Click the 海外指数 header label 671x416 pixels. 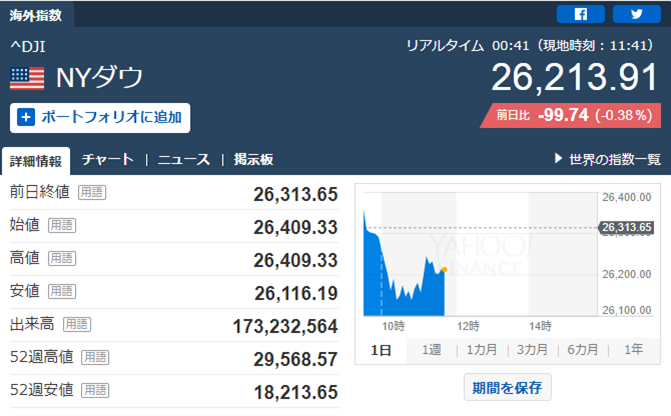[36, 15]
